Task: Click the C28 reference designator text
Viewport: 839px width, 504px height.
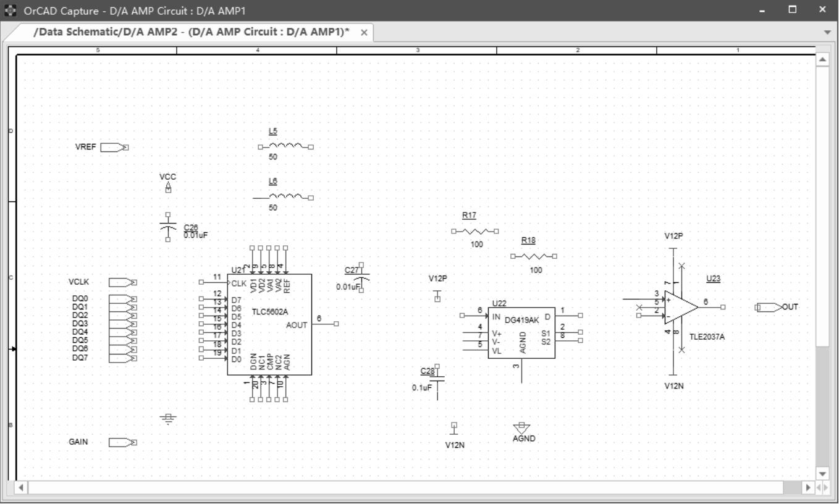Action: click(x=428, y=371)
